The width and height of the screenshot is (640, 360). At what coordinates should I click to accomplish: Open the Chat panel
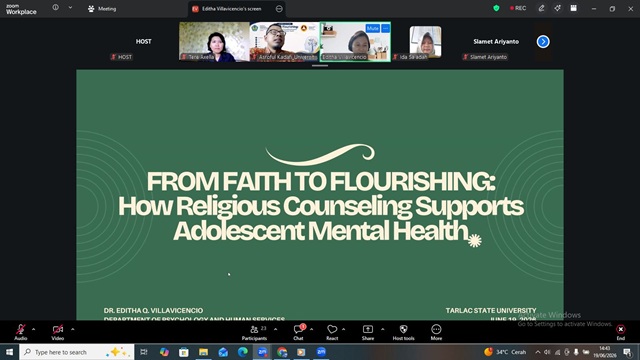tap(298, 332)
